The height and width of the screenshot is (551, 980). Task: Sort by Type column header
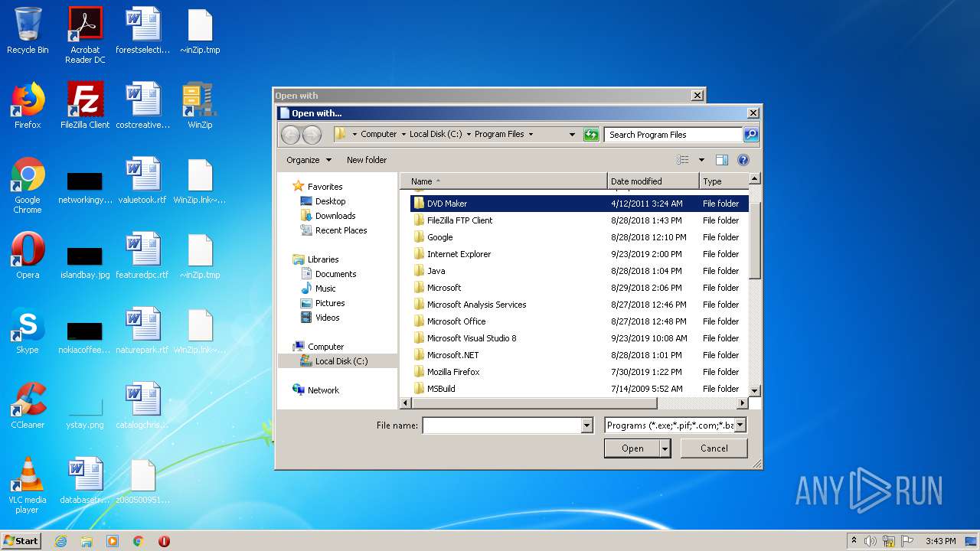pyautogui.click(x=724, y=181)
